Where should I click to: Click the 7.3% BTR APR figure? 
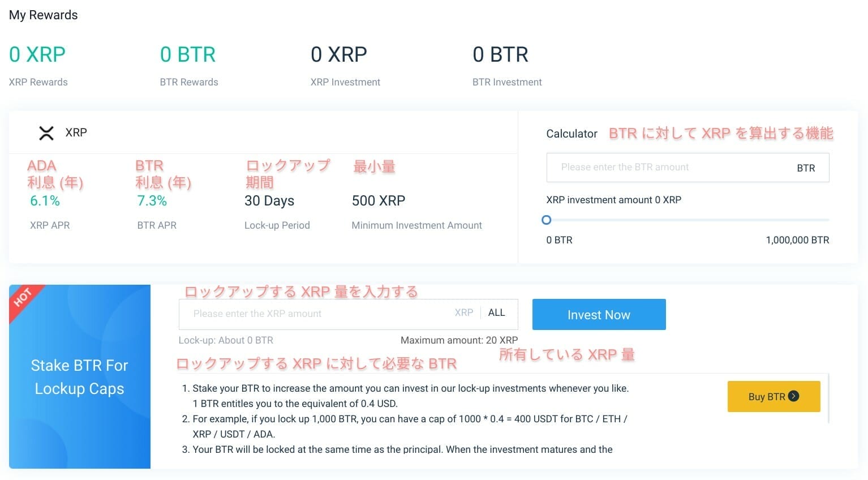pos(152,201)
